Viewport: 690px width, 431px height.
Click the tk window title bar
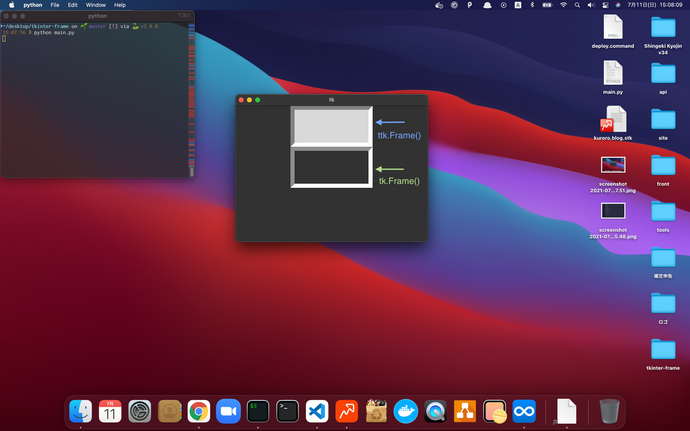331,100
